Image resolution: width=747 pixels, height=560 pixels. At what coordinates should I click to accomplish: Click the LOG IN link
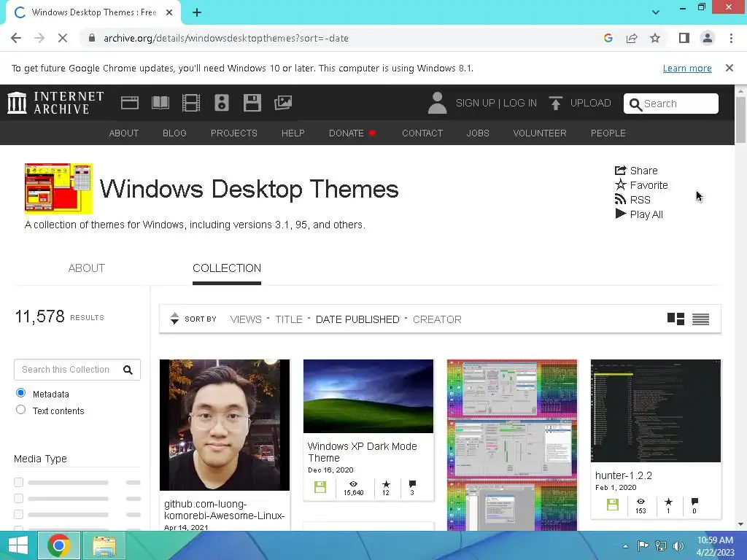(x=519, y=103)
